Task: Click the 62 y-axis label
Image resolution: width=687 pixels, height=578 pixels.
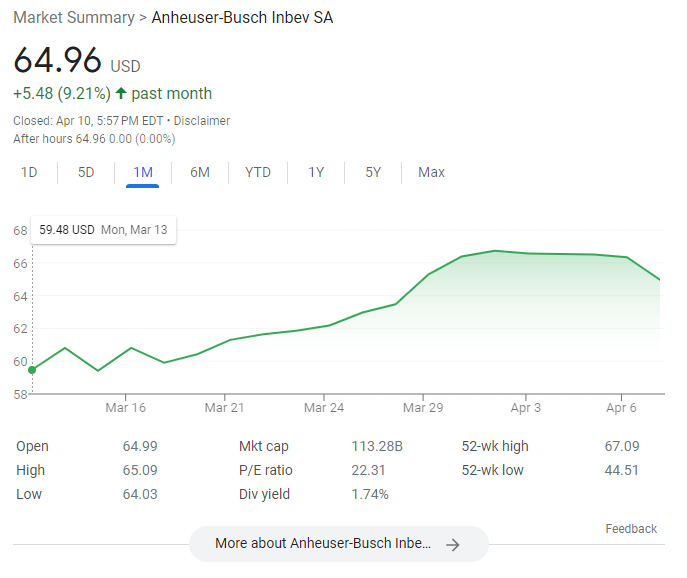Action: [20, 329]
